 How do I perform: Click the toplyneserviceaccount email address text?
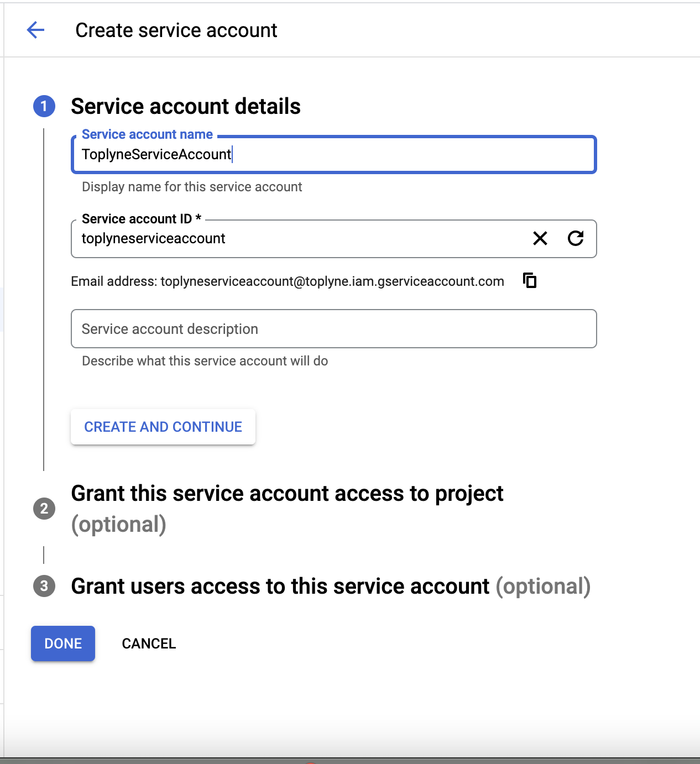(x=332, y=281)
